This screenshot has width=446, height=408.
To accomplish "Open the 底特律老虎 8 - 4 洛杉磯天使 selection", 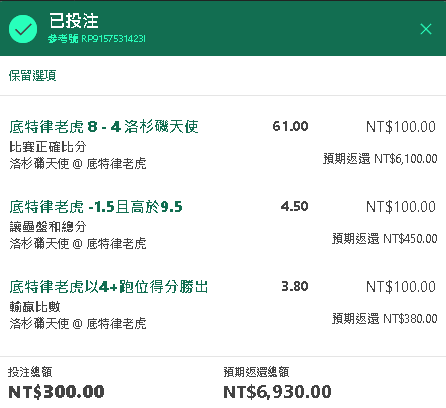I will (x=104, y=127).
